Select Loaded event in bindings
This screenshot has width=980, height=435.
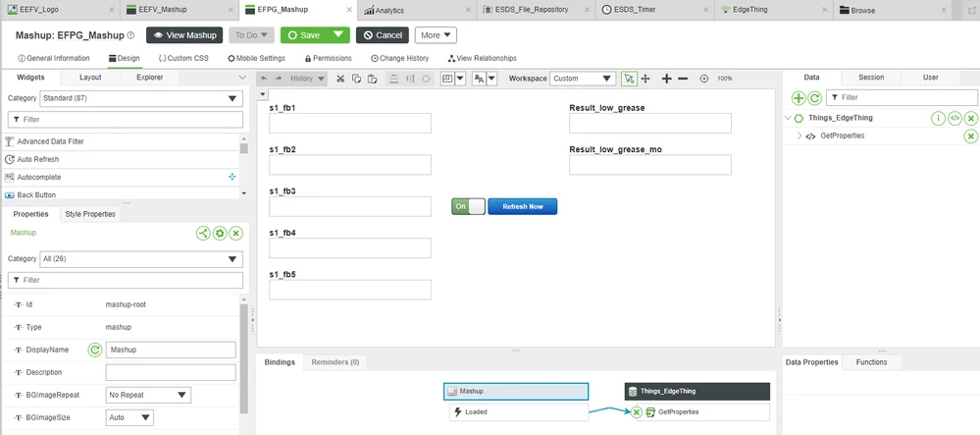click(519, 411)
